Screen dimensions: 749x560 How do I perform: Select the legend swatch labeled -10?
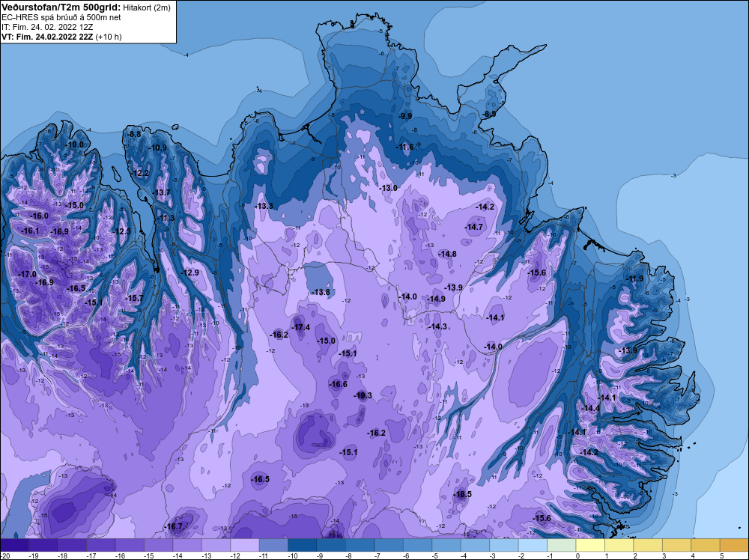click(303, 545)
